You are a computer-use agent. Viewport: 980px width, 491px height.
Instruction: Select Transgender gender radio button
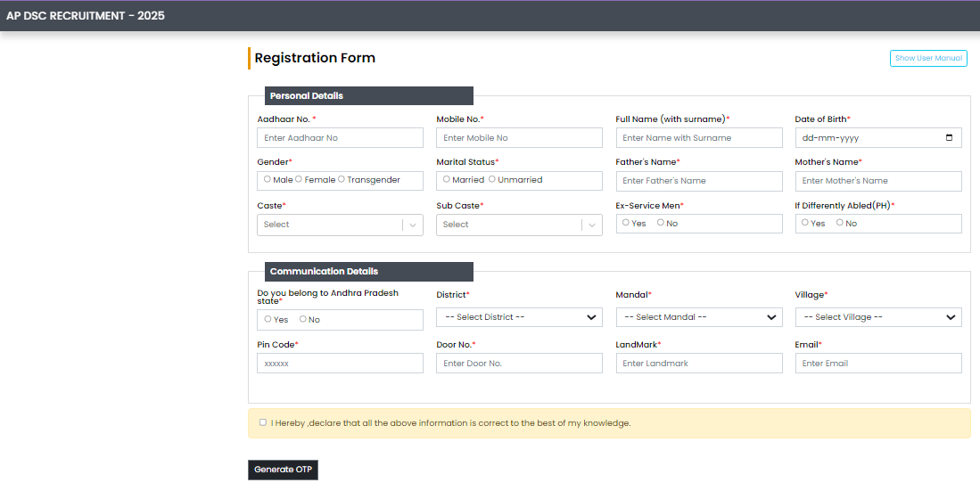(342, 179)
